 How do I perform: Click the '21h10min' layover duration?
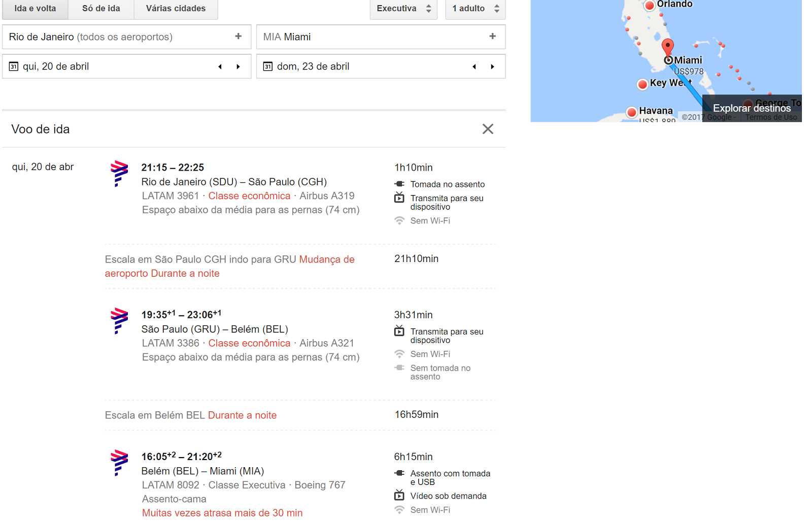click(x=416, y=258)
